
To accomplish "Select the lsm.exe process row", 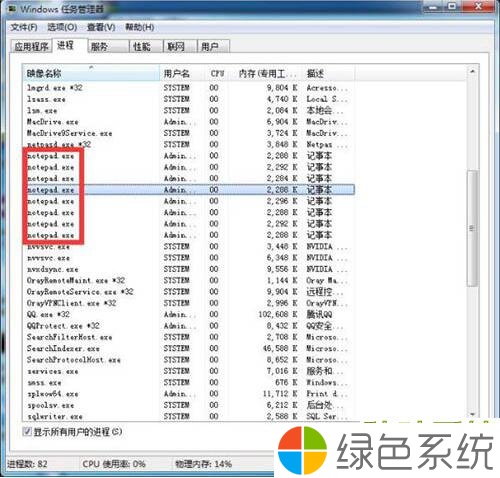I will [188, 110].
